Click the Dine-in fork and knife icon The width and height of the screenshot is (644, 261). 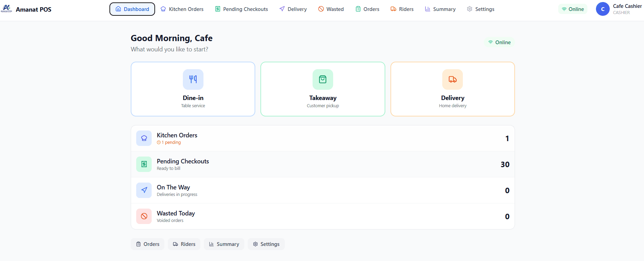click(x=193, y=79)
